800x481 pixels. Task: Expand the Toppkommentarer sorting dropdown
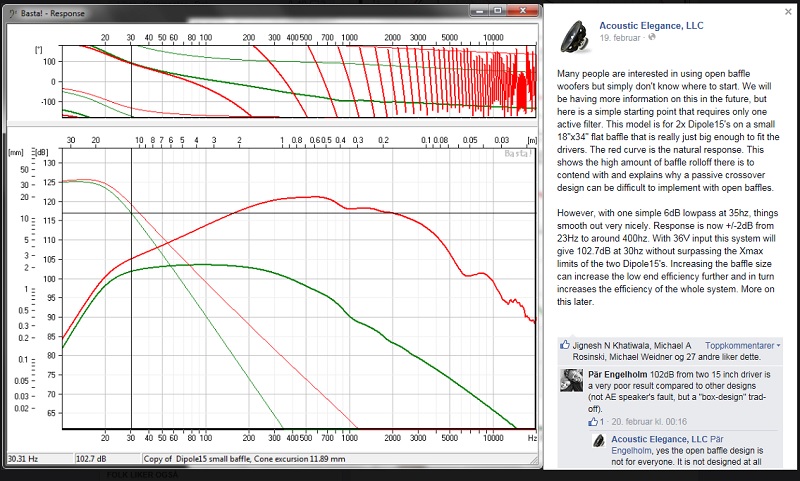click(743, 345)
